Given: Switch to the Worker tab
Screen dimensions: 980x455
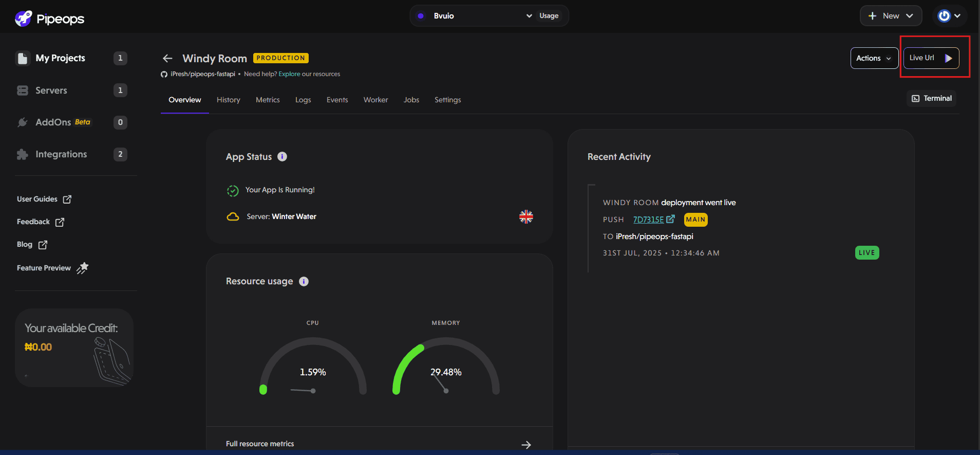Looking at the screenshot, I should coord(376,100).
